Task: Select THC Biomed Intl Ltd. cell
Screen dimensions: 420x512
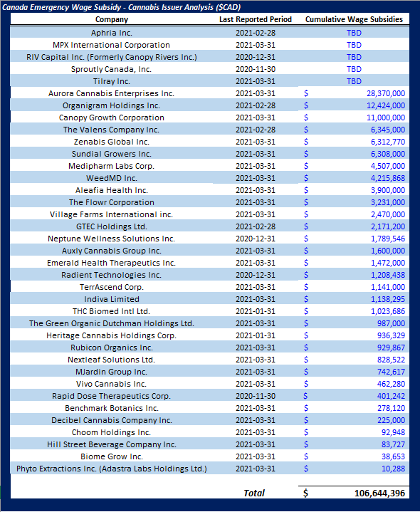Action: coord(112,311)
